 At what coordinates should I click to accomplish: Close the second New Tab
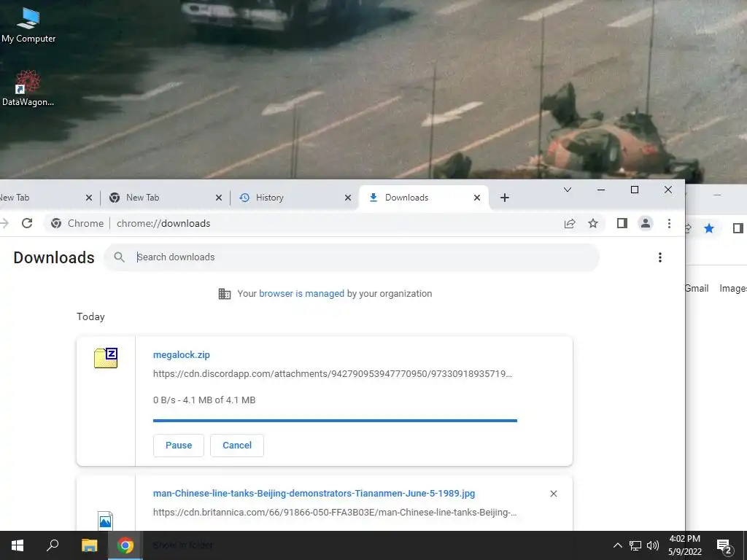[219, 198]
